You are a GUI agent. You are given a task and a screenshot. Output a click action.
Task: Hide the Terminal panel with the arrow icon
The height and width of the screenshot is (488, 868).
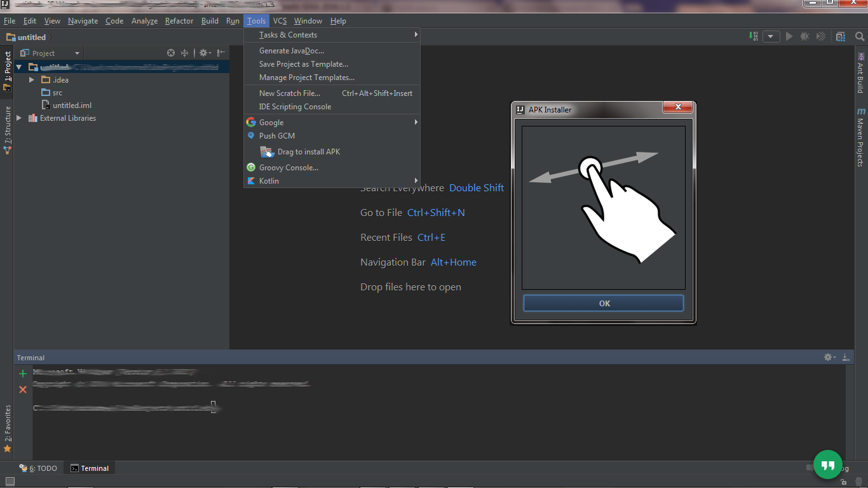[x=846, y=358]
